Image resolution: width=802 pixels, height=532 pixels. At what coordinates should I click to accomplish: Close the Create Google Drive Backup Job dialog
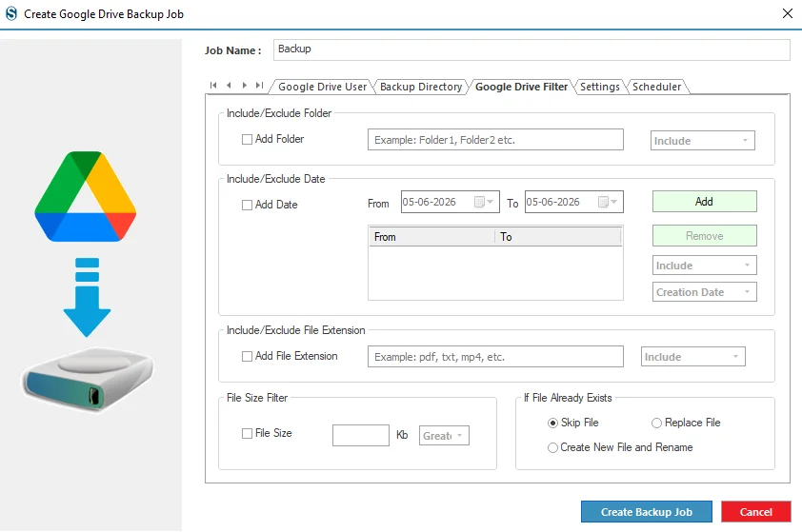coord(788,13)
